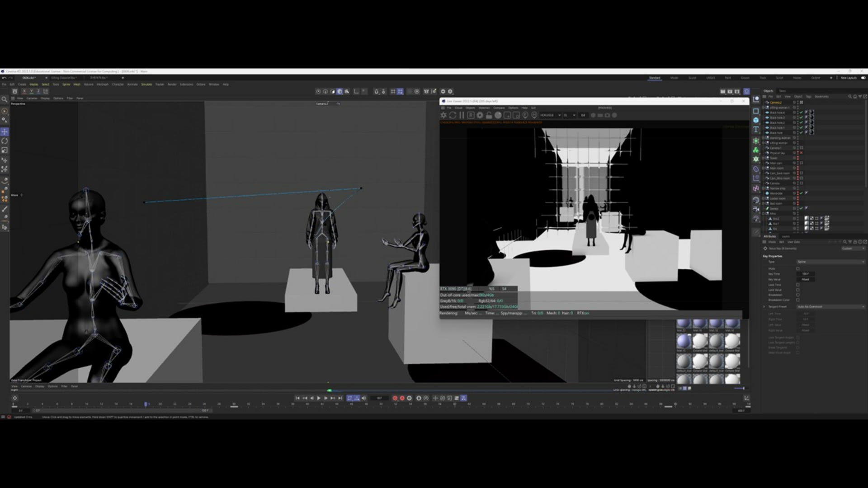Open the Custom dropdown in Attributes
Screen dimensions: 868x488
pos(853,248)
